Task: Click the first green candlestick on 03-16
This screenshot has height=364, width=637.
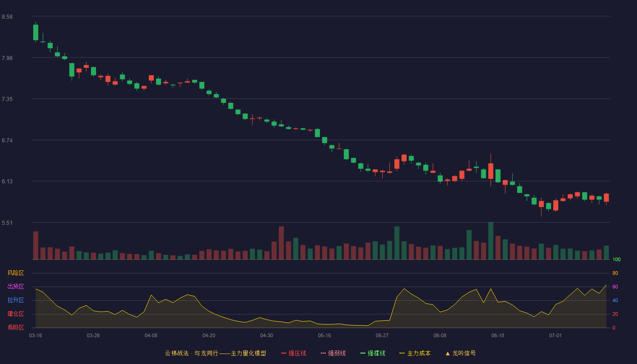Action: point(35,32)
